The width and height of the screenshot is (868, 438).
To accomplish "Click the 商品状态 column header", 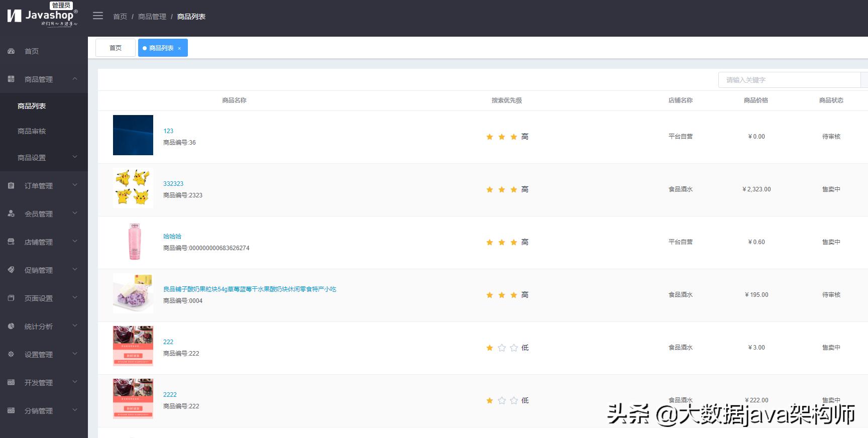I will (831, 100).
